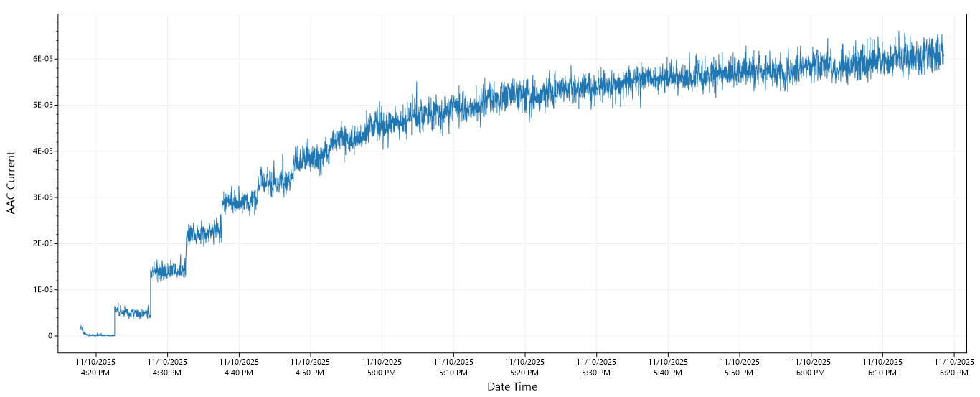The image size is (980, 397).
Task: Click the 6:20 PM x-axis tick label
Action: pyautogui.click(x=953, y=368)
